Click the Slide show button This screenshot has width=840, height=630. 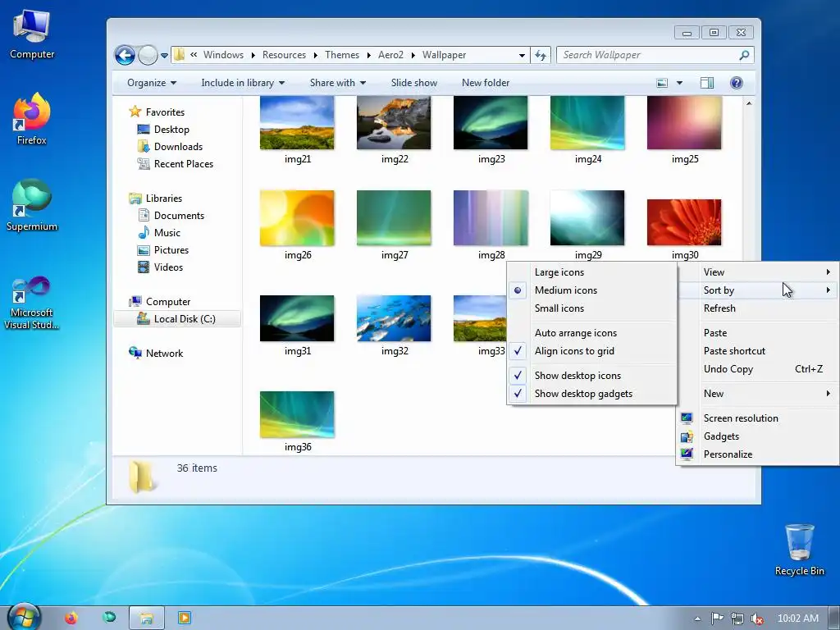pos(414,83)
